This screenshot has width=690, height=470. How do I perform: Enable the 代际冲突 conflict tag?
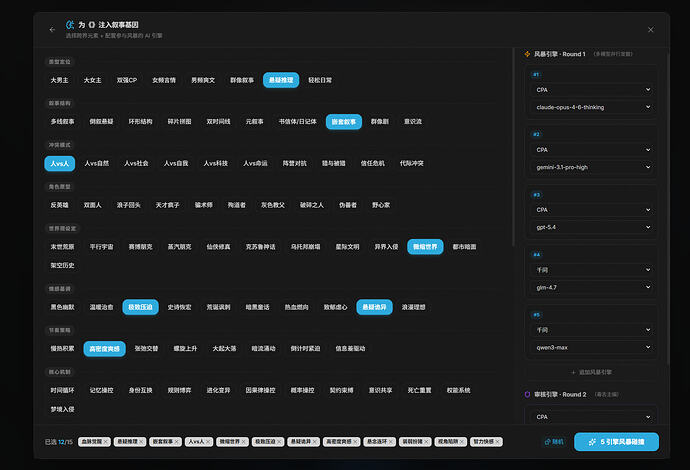411,163
